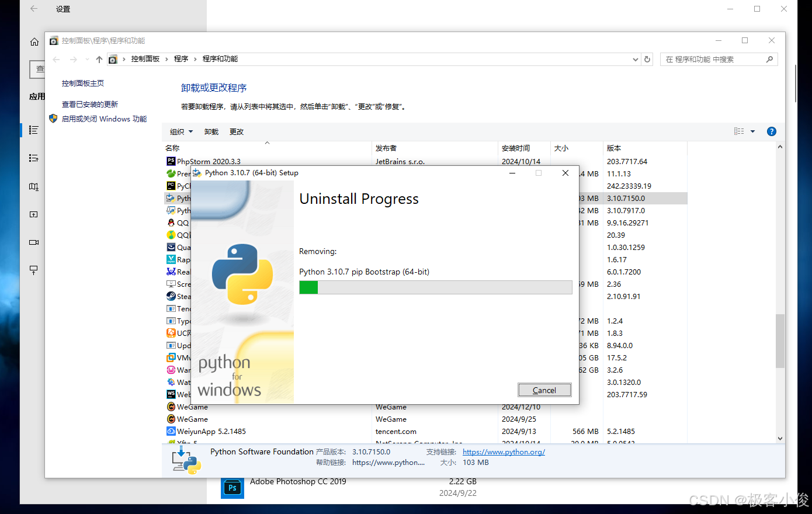Click the Windows shield icon beside Windows features link
The width and height of the screenshot is (812, 514).
coord(53,119)
